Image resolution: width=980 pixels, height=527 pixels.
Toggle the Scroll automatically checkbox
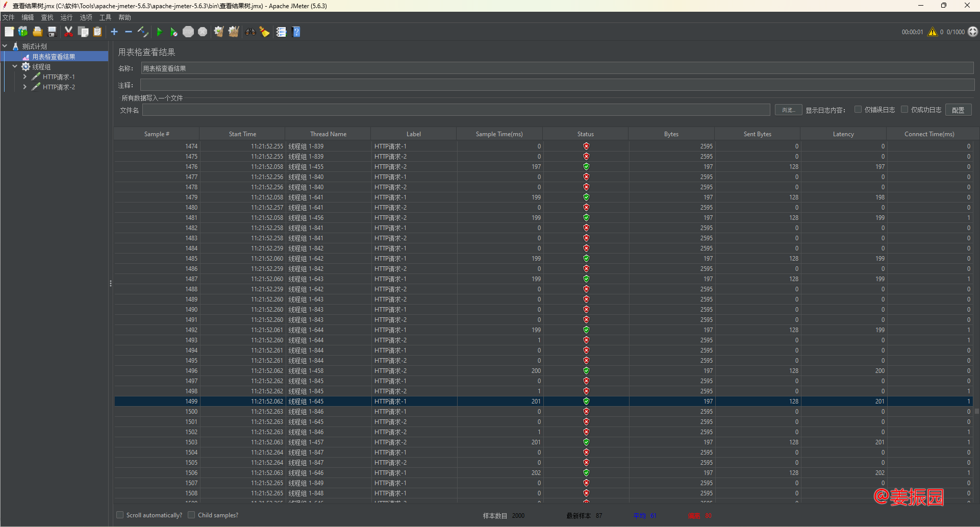(120, 515)
